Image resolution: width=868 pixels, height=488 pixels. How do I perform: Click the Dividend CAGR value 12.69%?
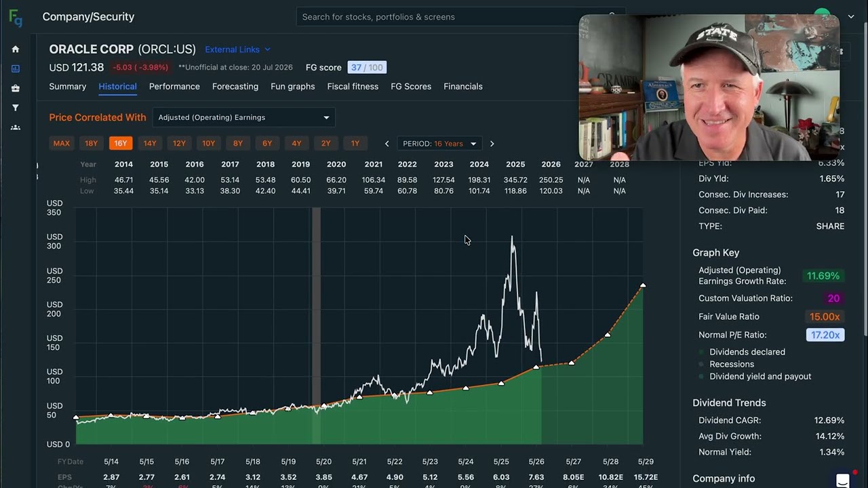pos(829,420)
